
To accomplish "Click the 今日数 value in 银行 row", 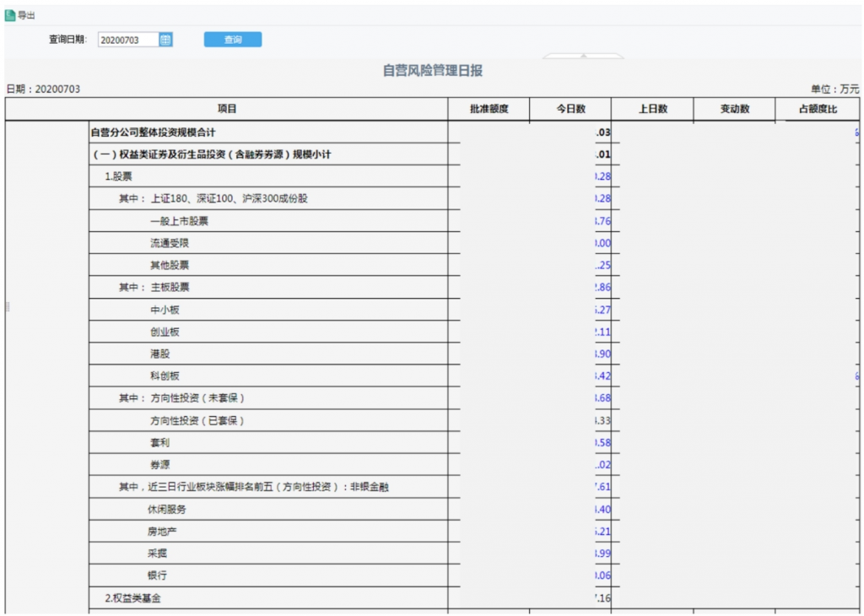I will pos(602,575).
